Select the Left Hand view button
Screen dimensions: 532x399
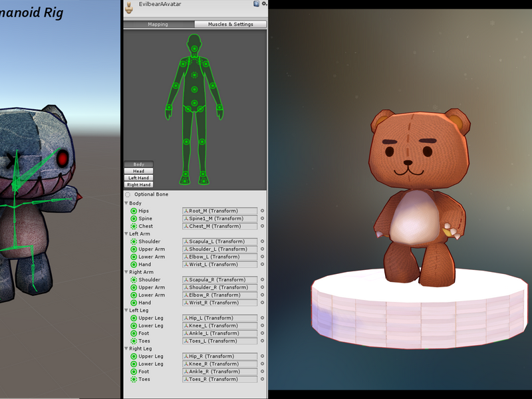click(138, 178)
